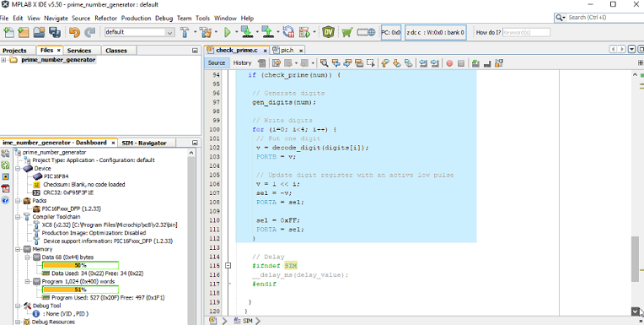The width and height of the screenshot is (644, 325).
Task: Click Shift Line Right icon
Action: (x=435, y=63)
